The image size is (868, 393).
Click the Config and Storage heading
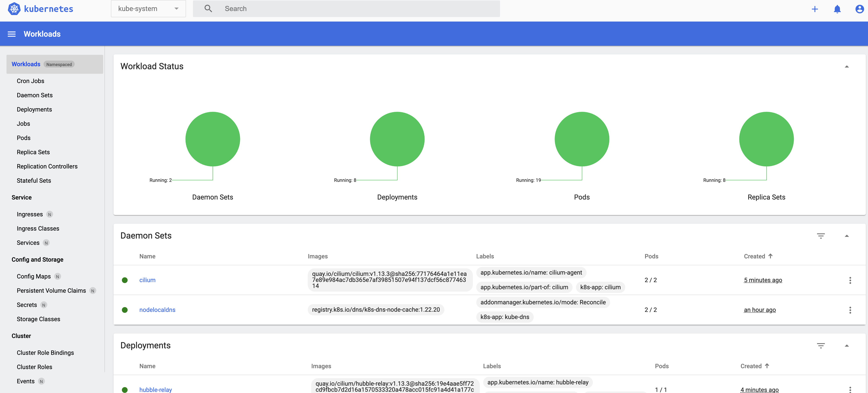37,260
